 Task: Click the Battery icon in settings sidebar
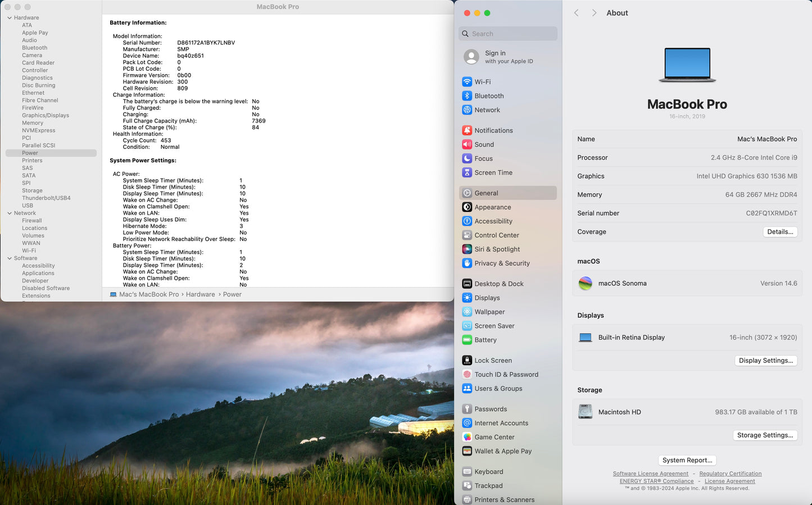467,340
